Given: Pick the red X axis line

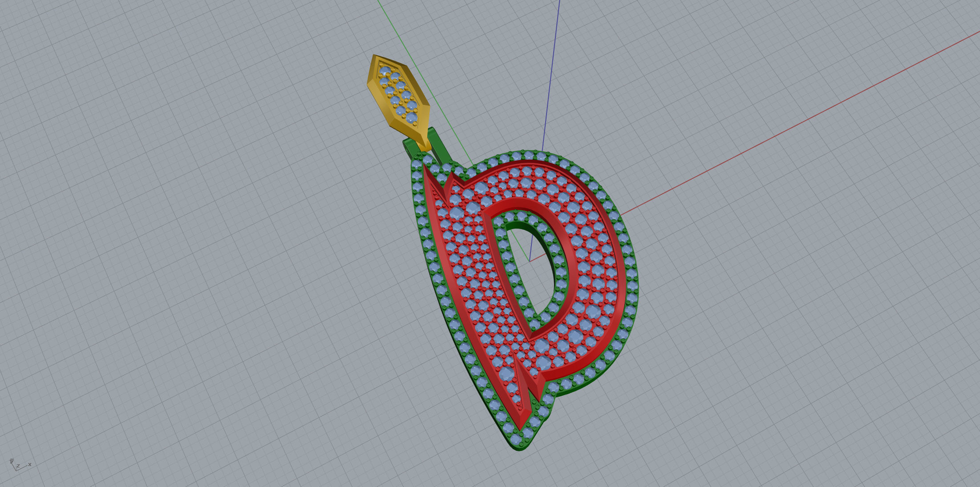Looking at the screenshot, I should tap(801, 122).
